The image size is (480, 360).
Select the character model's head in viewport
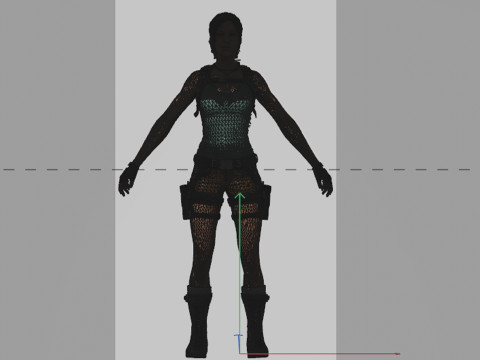[x=226, y=37]
